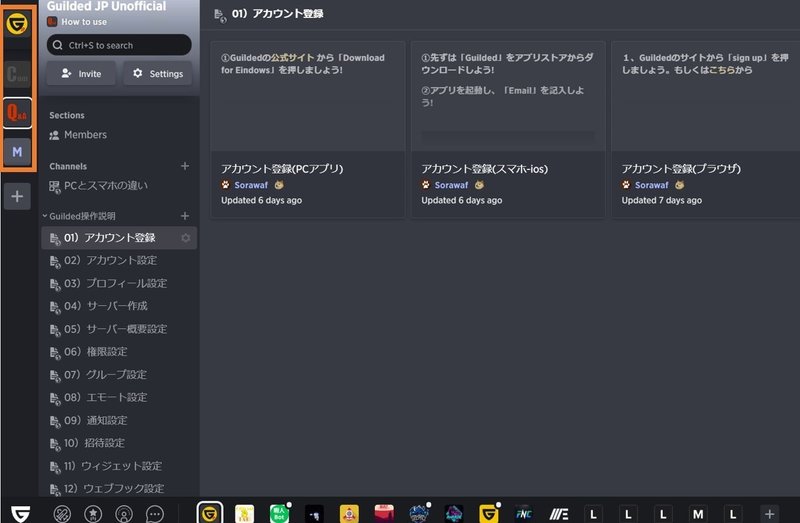
Task: Select the 11) ウィジェット設定 channel
Action: [119, 466]
